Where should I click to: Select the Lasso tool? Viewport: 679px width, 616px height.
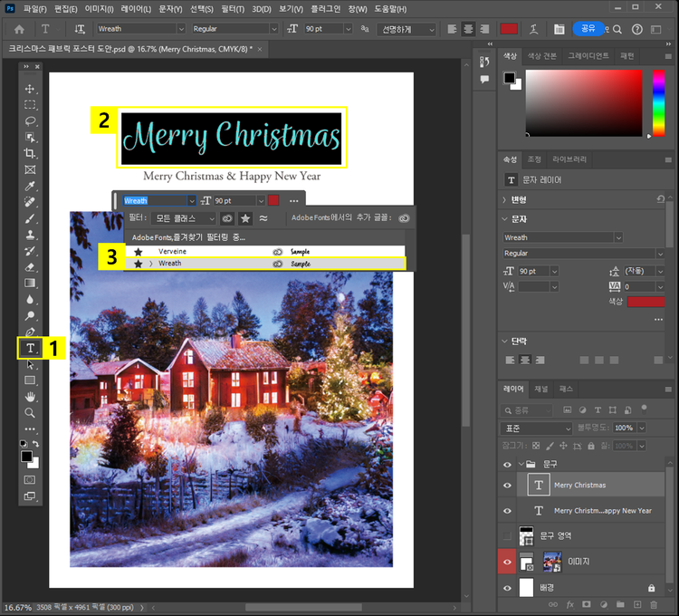pos(30,121)
